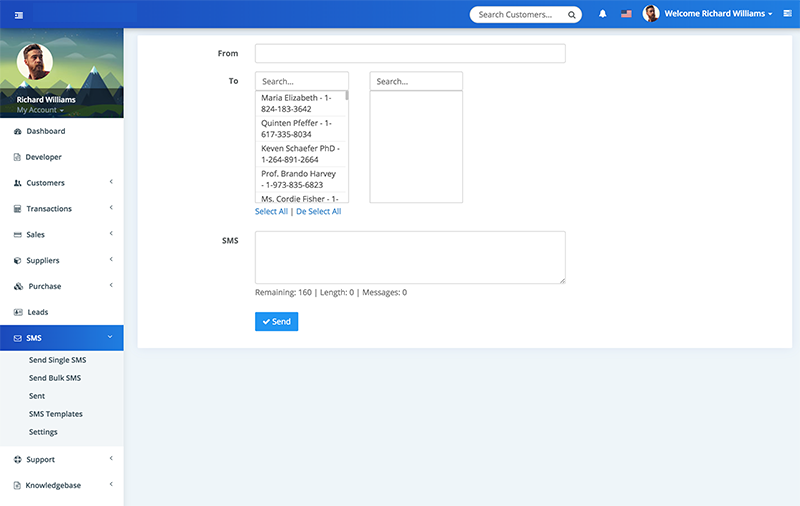This screenshot has width=800, height=506.
Task: Focus the From input field
Action: (x=410, y=54)
